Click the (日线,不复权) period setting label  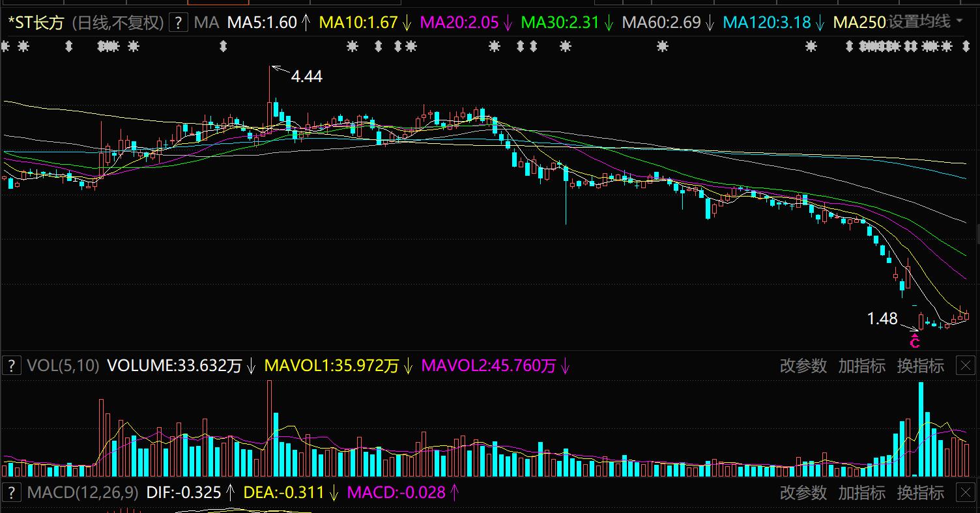coord(117,23)
